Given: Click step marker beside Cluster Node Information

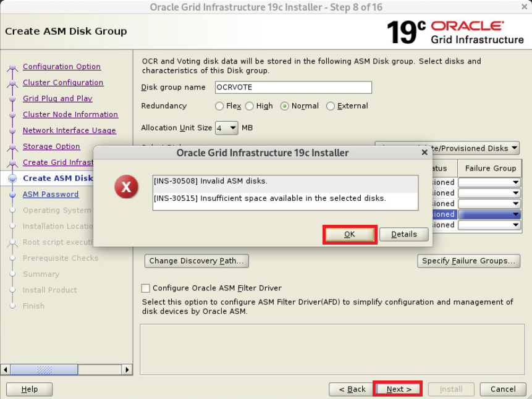Looking at the screenshot, I should (x=12, y=115).
